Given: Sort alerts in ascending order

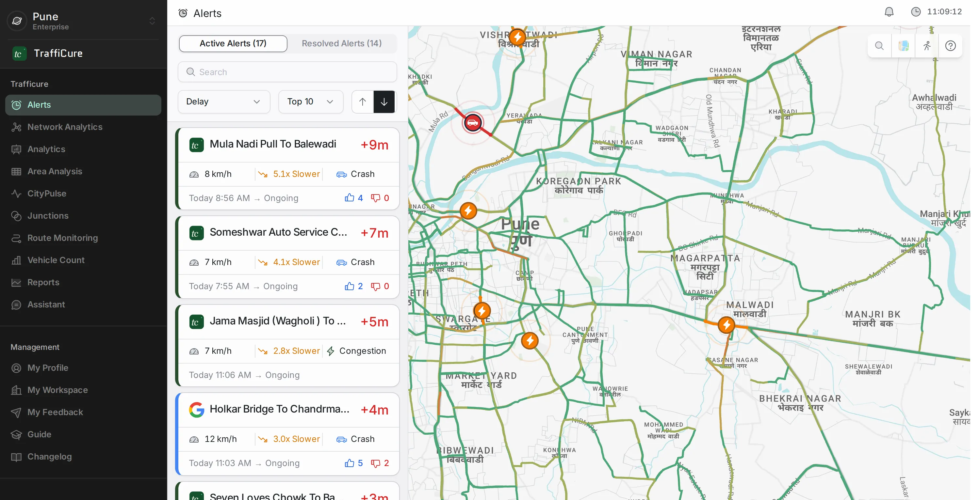Looking at the screenshot, I should (362, 102).
